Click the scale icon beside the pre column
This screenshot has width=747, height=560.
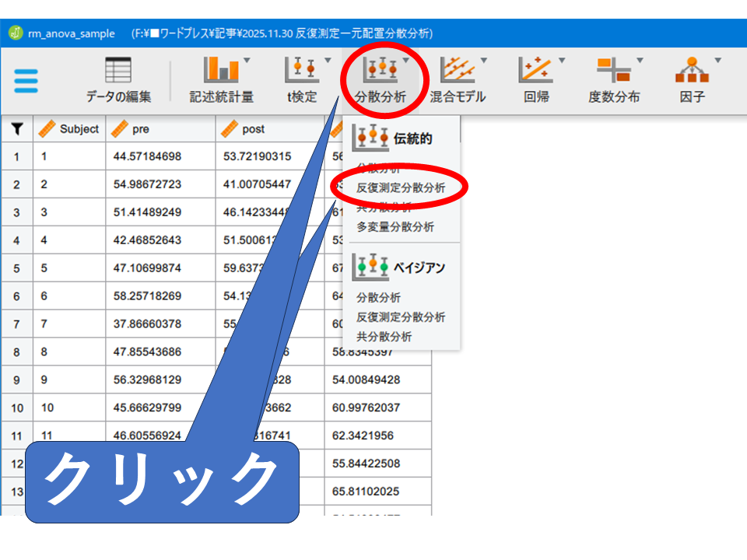click(120, 129)
